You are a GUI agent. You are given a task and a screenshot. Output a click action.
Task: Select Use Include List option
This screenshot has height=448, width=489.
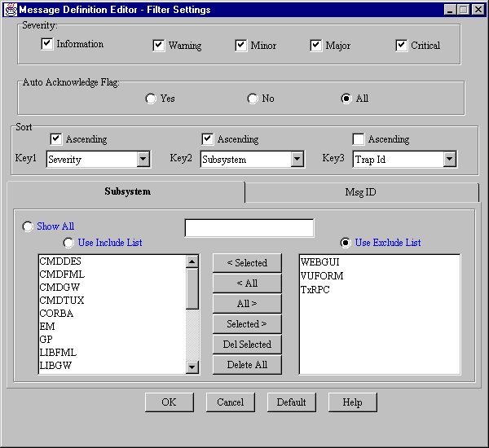(x=68, y=243)
